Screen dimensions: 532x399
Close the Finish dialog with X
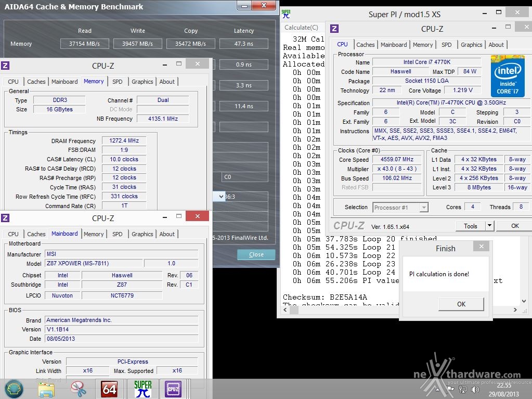(x=481, y=247)
